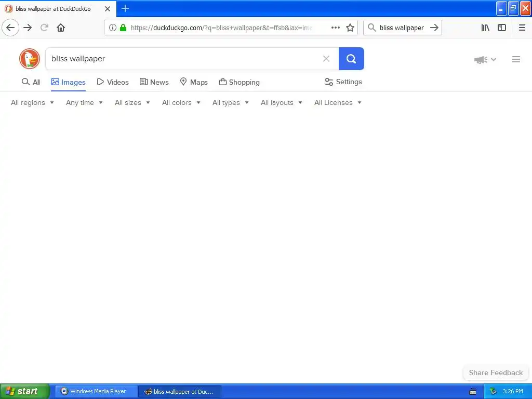Open DuckDuckGo side hamburger menu
The image size is (532, 399).
click(x=516, y=59)
